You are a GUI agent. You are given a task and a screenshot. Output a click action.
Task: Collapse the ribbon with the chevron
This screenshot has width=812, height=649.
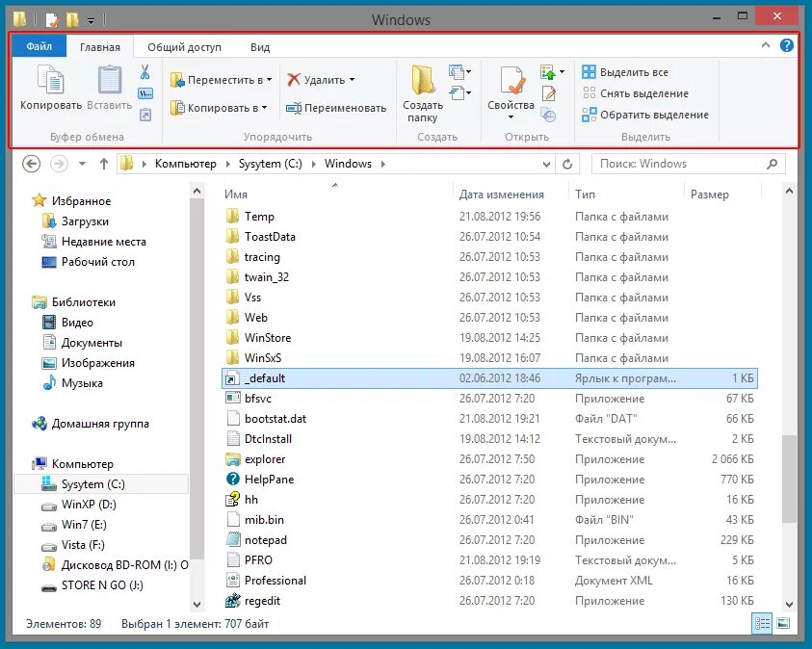click(766, 45)
